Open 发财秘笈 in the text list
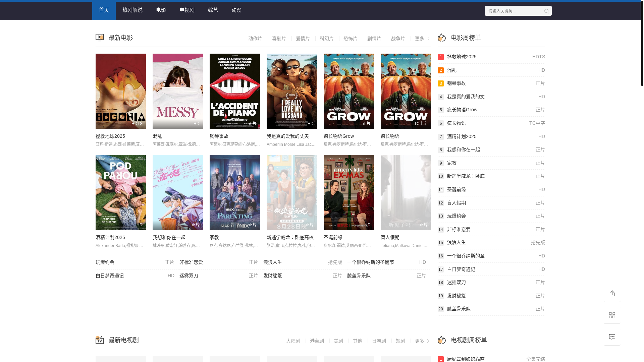This screenshot has width=644, height=362. point(273,276)
